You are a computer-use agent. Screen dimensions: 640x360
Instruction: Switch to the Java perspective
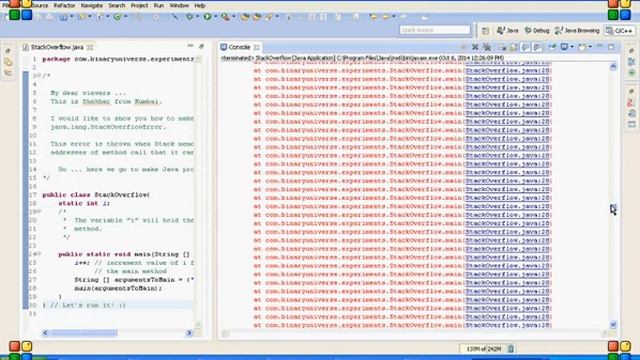[507, 31]
